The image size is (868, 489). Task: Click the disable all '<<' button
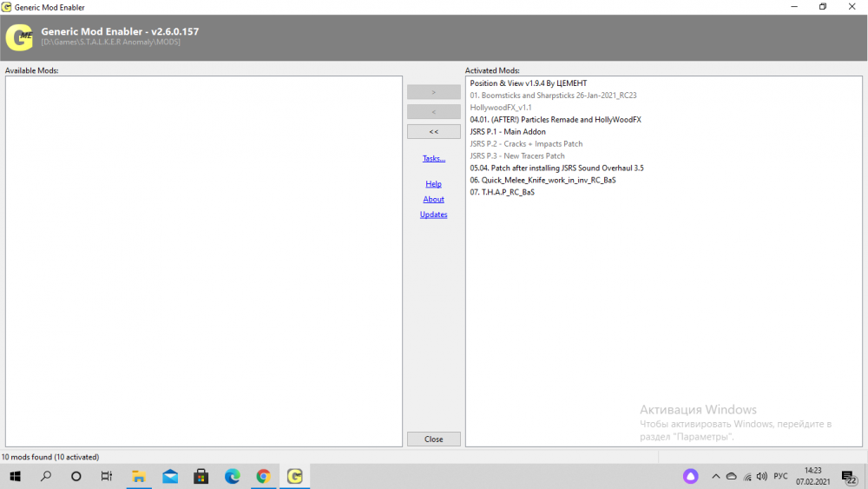click(x=433, y=132)
